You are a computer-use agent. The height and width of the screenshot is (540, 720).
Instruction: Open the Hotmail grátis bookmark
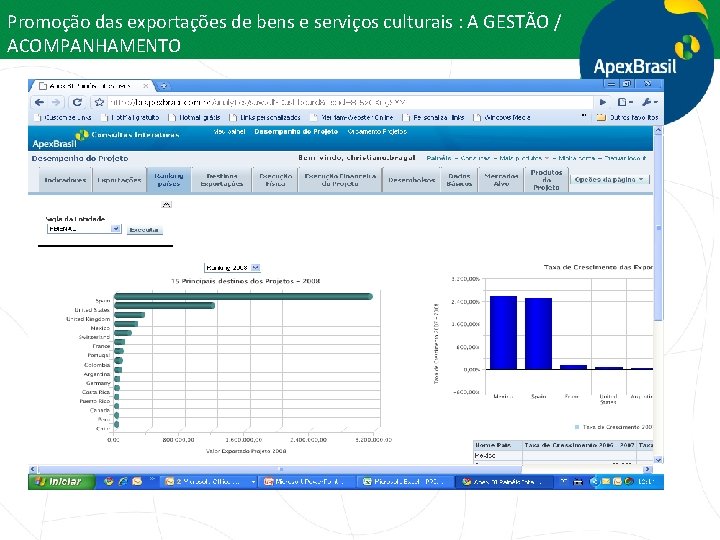[x=194, y=118]
